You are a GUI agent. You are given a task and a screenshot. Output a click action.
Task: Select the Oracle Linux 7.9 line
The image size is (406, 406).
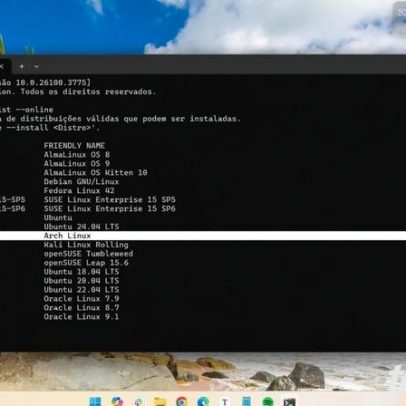81,299
